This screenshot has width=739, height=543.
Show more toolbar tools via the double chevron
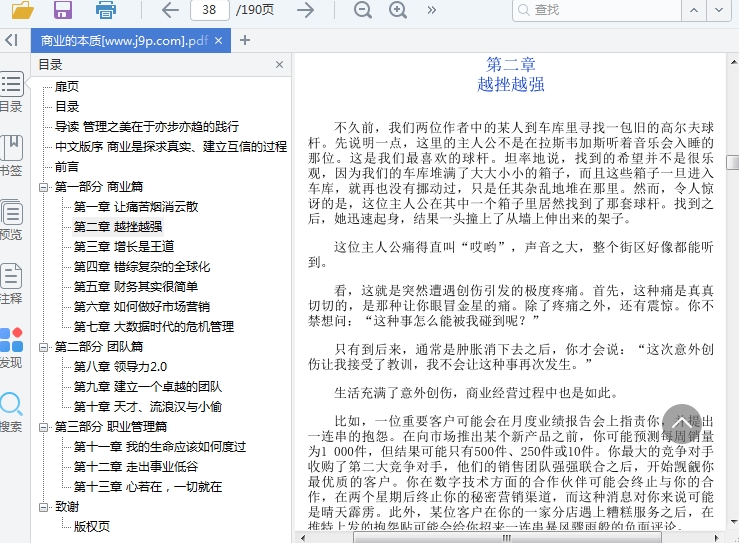tap(431, 10)
